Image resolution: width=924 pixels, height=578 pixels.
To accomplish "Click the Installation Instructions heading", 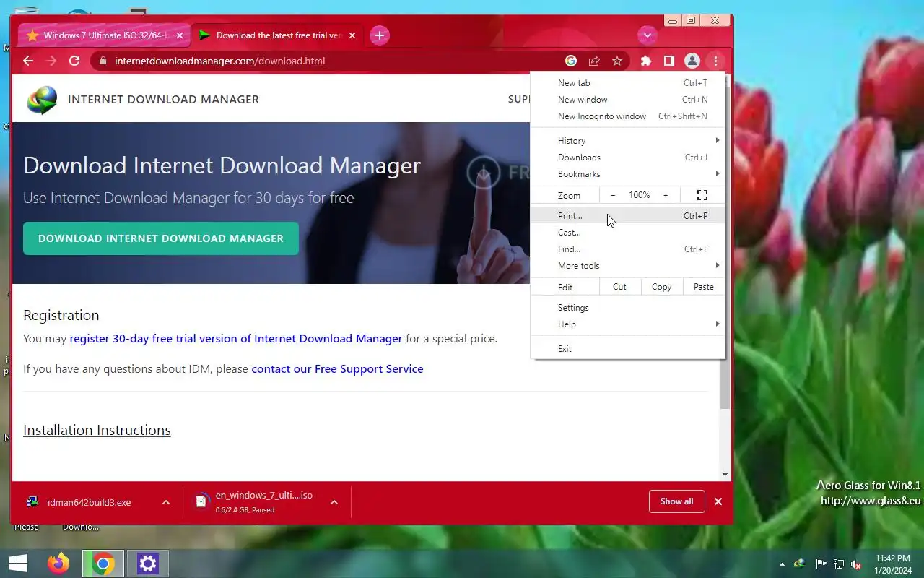I will (97, 430).
